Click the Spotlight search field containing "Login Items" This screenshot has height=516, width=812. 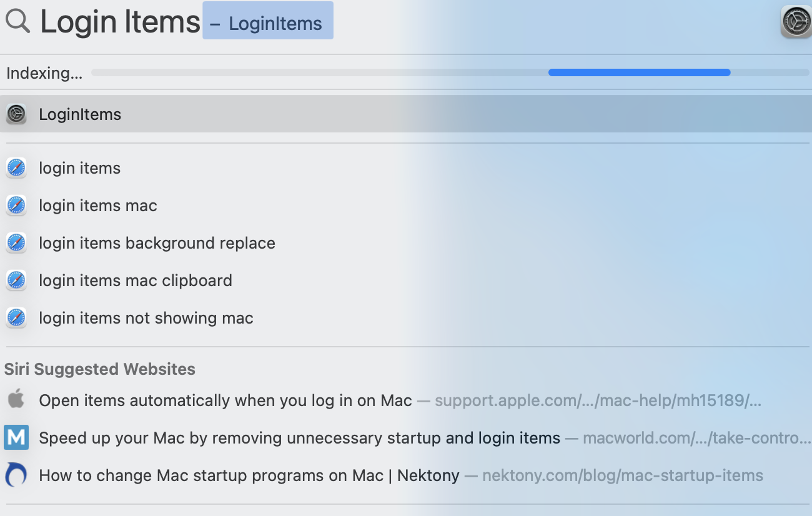(x=120, y=22)
